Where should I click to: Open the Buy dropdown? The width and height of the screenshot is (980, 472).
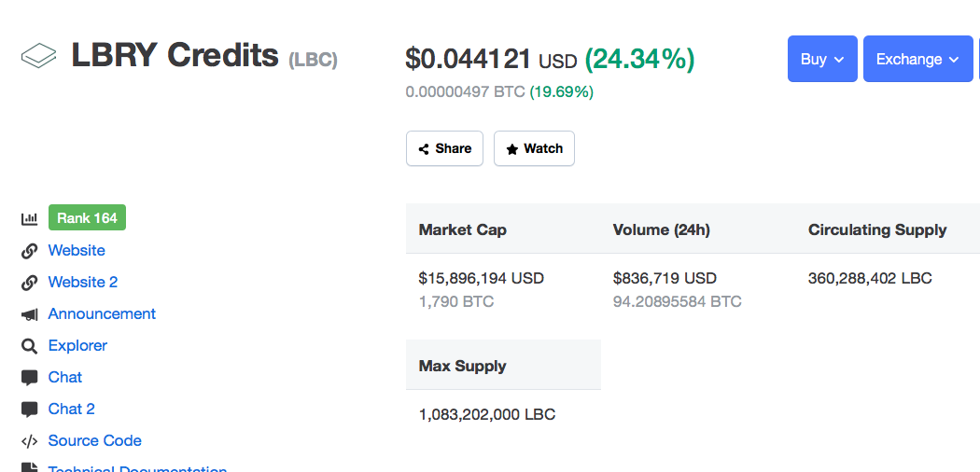822,59
